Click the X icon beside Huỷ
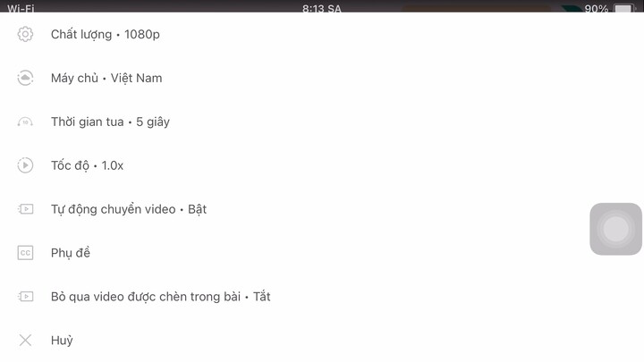This screenshot has width=644, height=362. (x=25, y=341)
